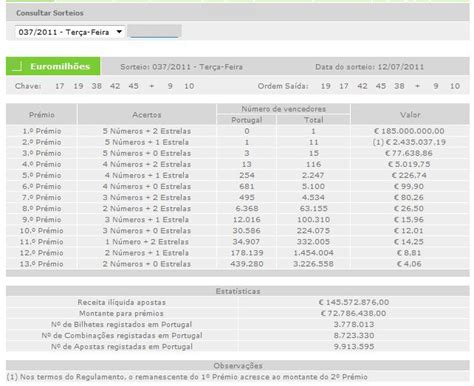Click the '€ 80,26' value
This screenshot has height=386, width=474.
pos(409,197)
